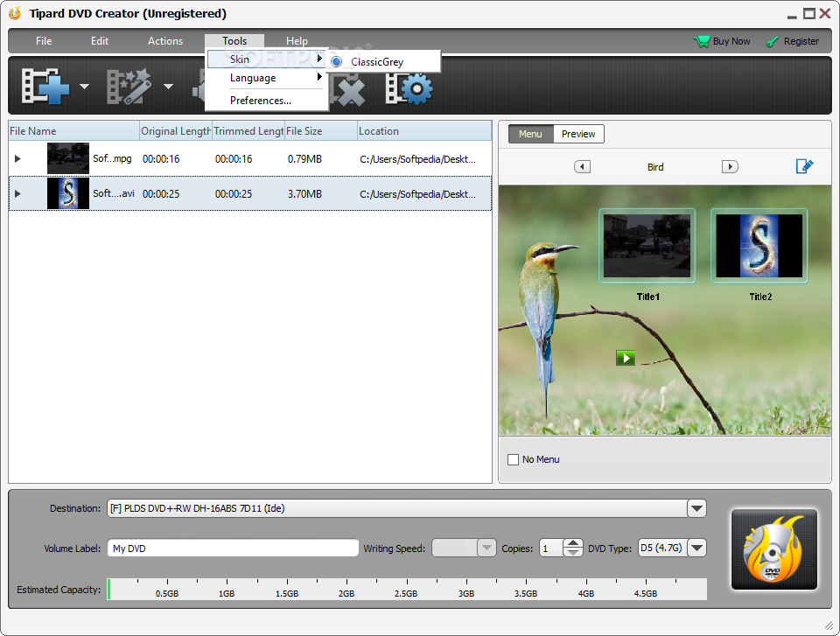Screen dimensions: 840x636
Task: Select the ClassicGrey skin radio option
Action: 336,61
